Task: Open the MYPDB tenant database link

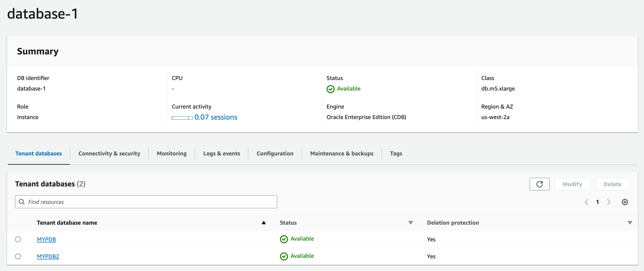Action: coord(46,239)
